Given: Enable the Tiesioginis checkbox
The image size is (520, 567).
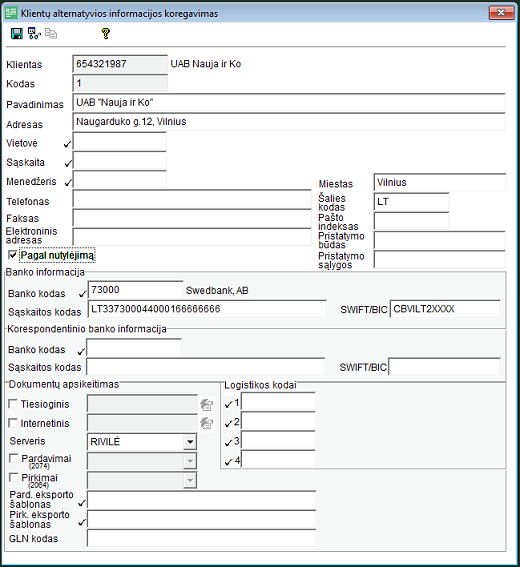Looking at the screenshot, I should click(x=13, y=404).
